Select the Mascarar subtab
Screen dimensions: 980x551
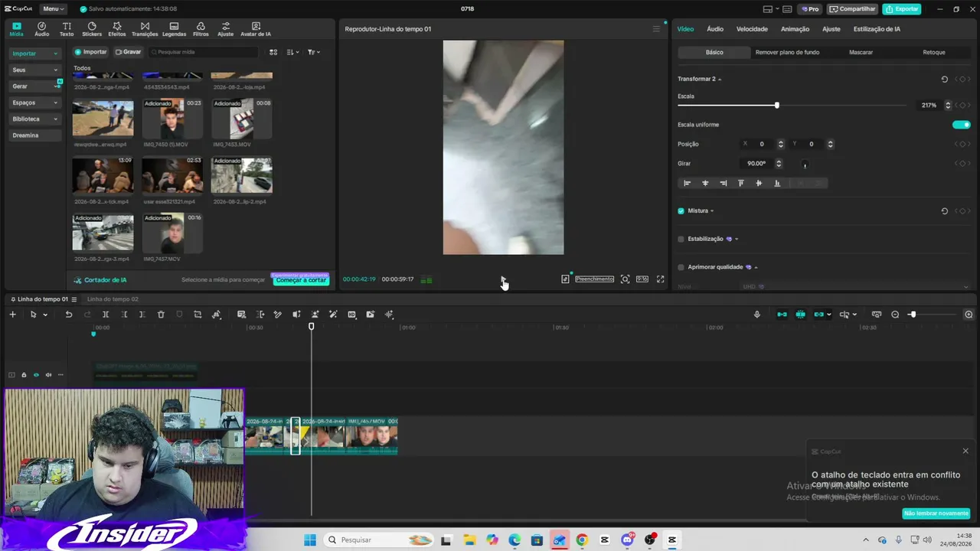861,52
